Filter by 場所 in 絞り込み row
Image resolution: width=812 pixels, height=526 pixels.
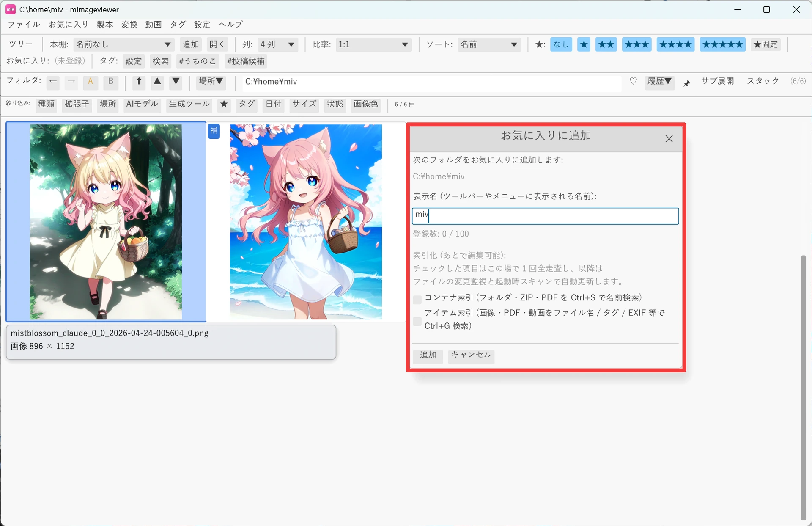(108, 104)
